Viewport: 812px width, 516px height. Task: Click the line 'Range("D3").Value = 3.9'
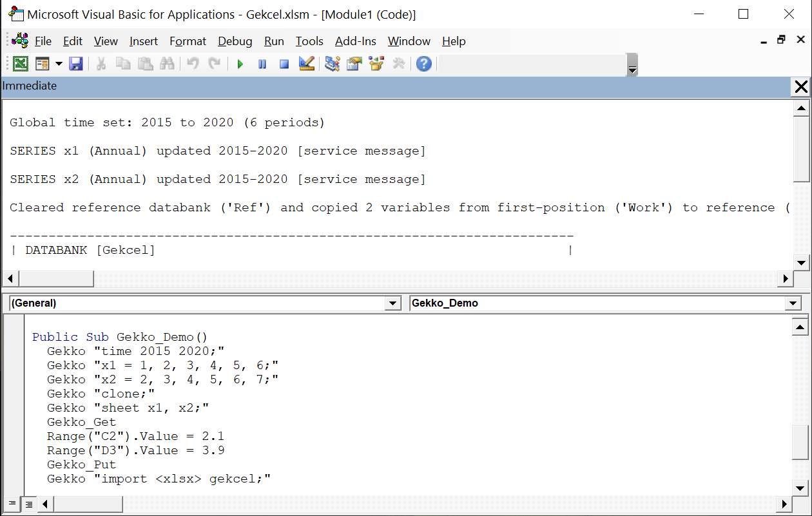(135, 450)
